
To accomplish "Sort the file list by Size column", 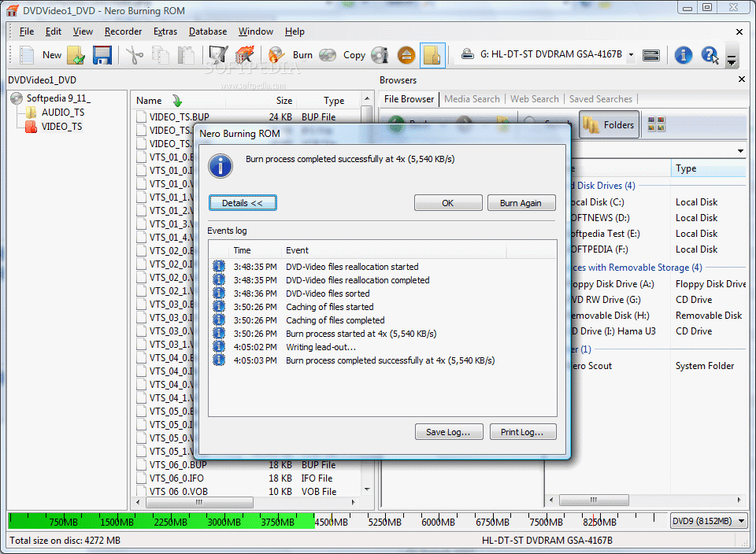I will pyautogui.click(x=284, y=101).
